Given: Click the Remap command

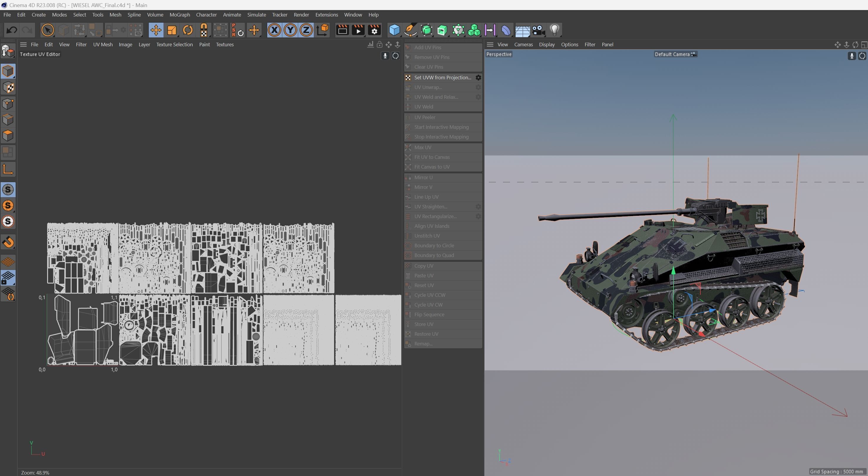Looking at the screenshot, I should [443, 343].
